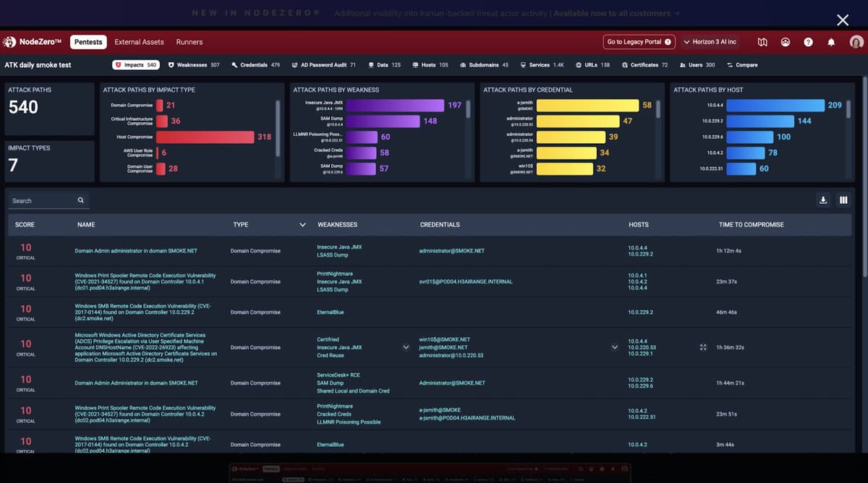The height and width of the screenshot is (483, 868).
Task: Click the shield icon beside Weaknesses
Action: (171, 65)
